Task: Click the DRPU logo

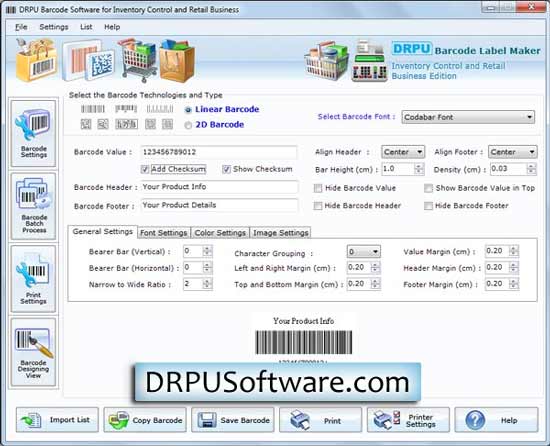Action: pos(411,48)
